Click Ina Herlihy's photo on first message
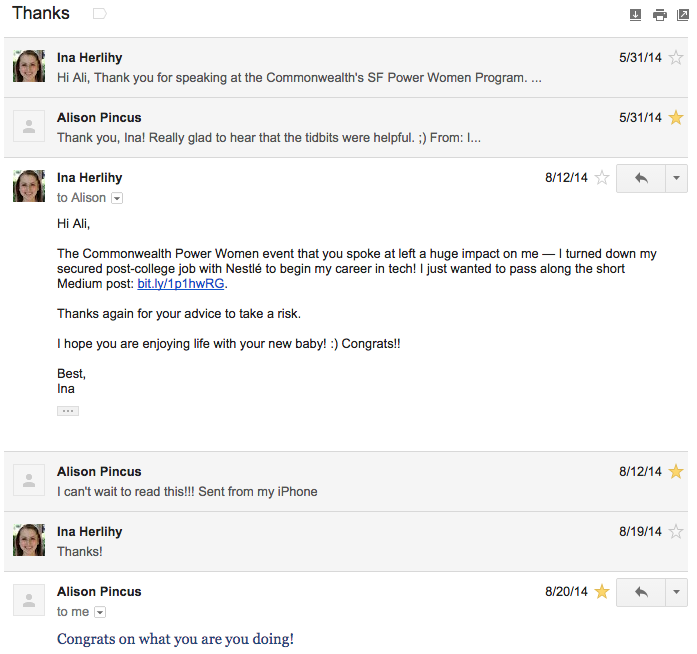This screenshot has width=697, height=654. [29, 67]
